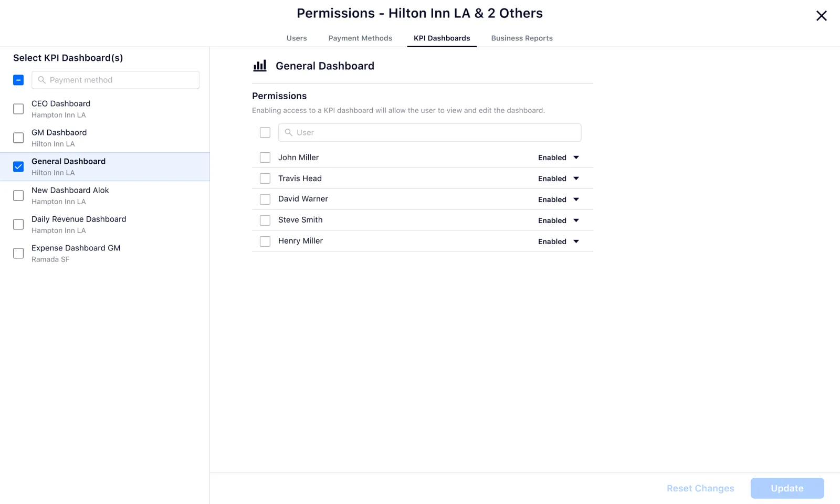Image resolution: width=840 pixels, height=504 pixels.
Task: Select the Daily Revenue Dashboard row label
Action: point(79,219)
